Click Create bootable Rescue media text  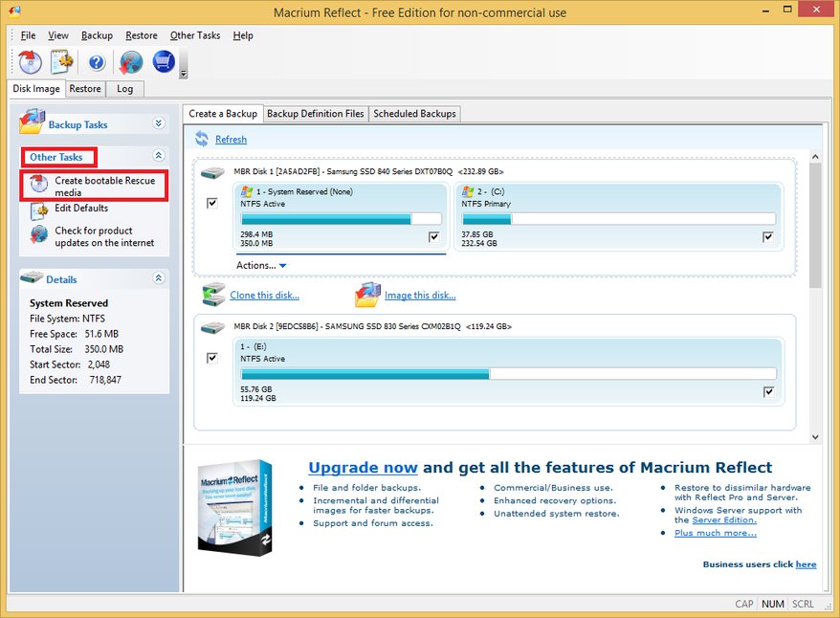pyautogui.click(x=105, y=187)
